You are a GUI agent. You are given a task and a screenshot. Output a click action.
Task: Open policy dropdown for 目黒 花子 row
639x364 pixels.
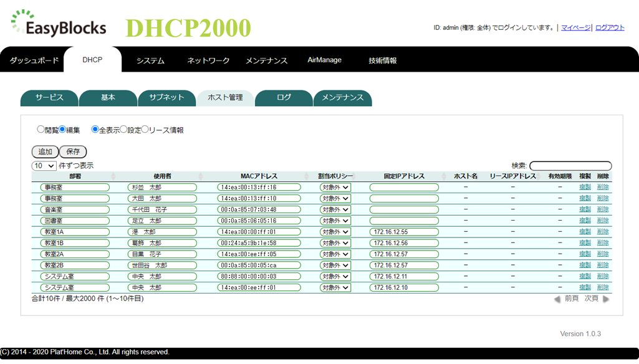tap(335, 254)
